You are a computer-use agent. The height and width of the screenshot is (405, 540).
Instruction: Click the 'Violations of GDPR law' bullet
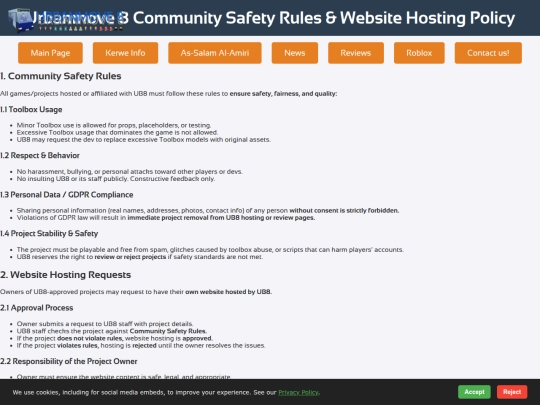(x=166, y=218)
